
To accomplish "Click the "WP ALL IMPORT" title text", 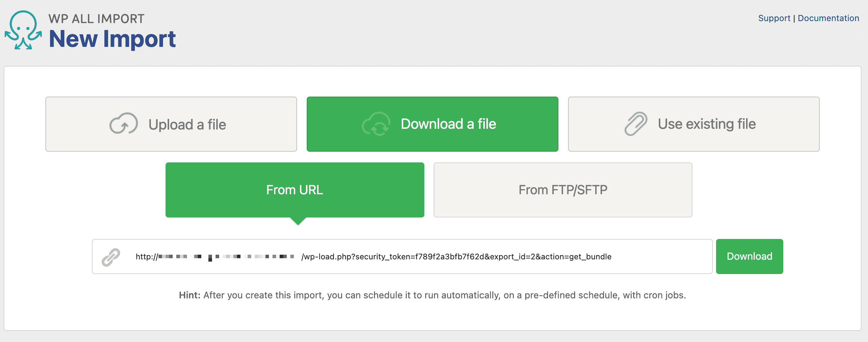I will pos(96,19).
